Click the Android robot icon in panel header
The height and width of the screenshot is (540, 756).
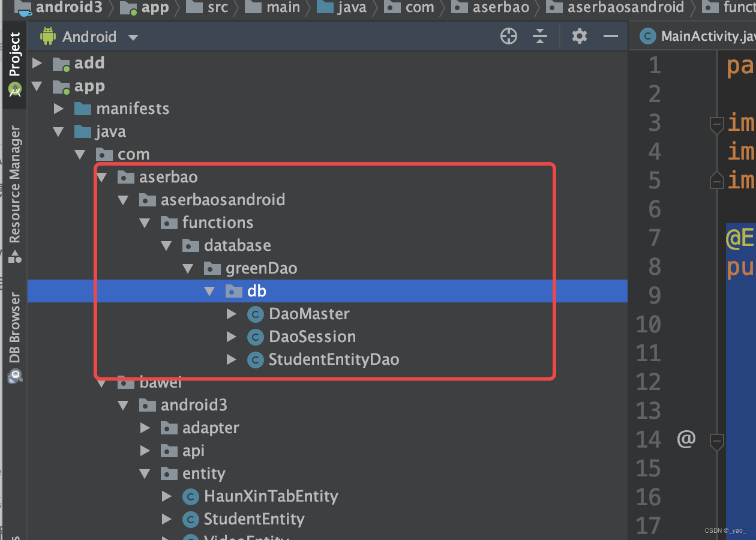[x=48, y=37]
